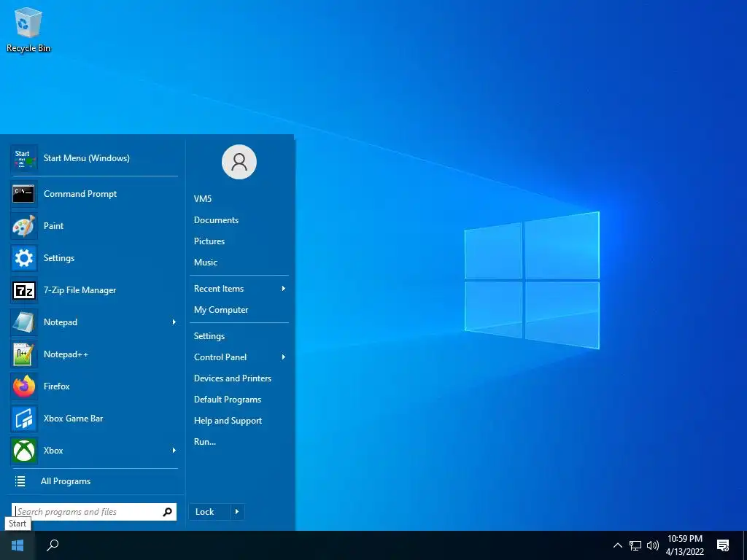Expand the Notepad submenu arrow
Screen dimensions: 747x560
coord(174,322)
